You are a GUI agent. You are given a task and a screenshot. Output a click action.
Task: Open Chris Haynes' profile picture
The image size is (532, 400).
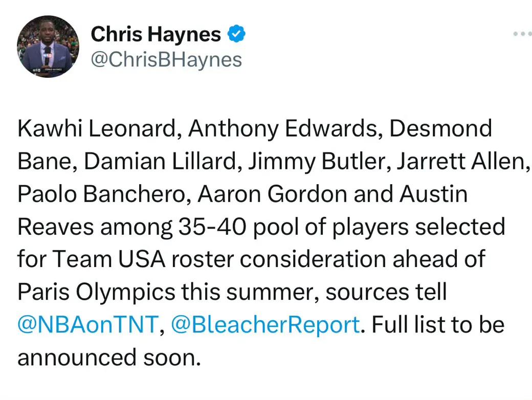(x=48, y=47)
